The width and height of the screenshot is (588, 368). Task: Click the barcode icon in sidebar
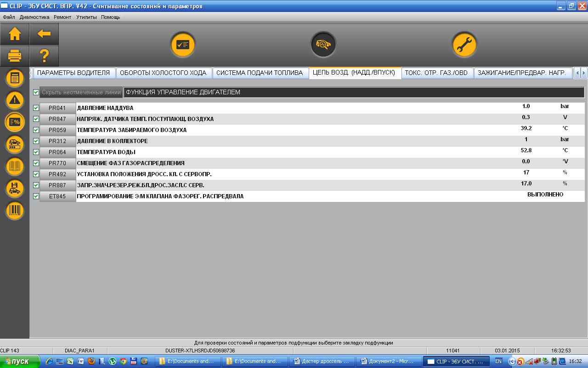[x=15, y=211]
